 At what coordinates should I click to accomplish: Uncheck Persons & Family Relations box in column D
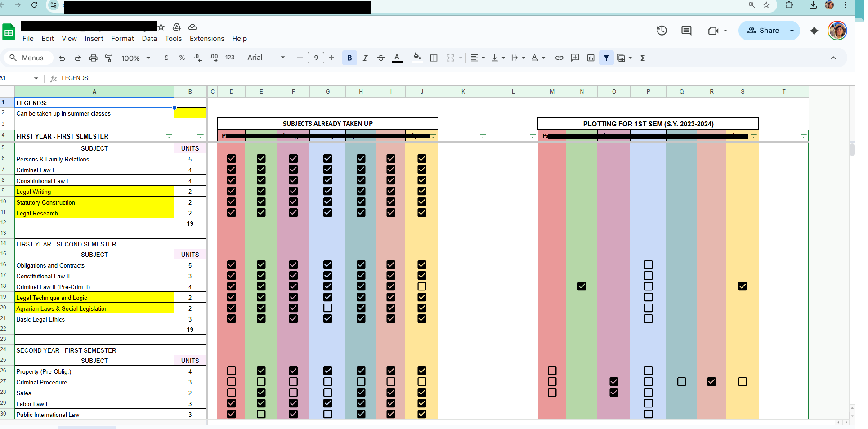[232, 159]
